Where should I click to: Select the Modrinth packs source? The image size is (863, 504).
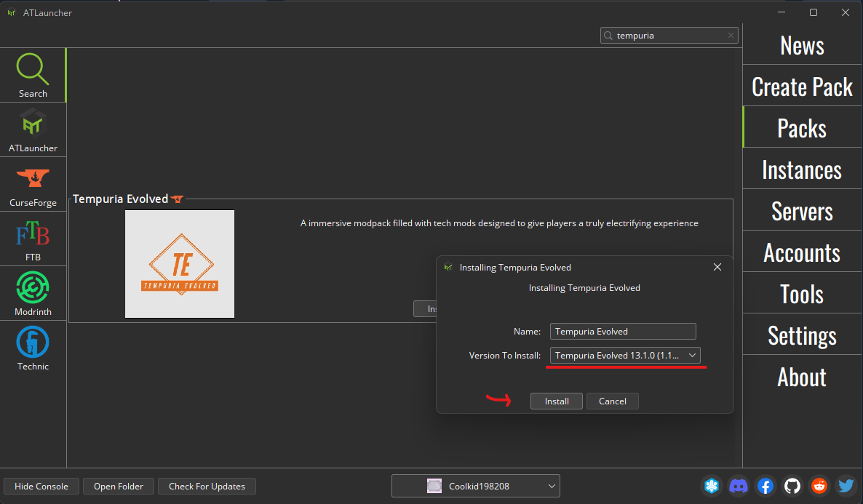coord(33,293)
